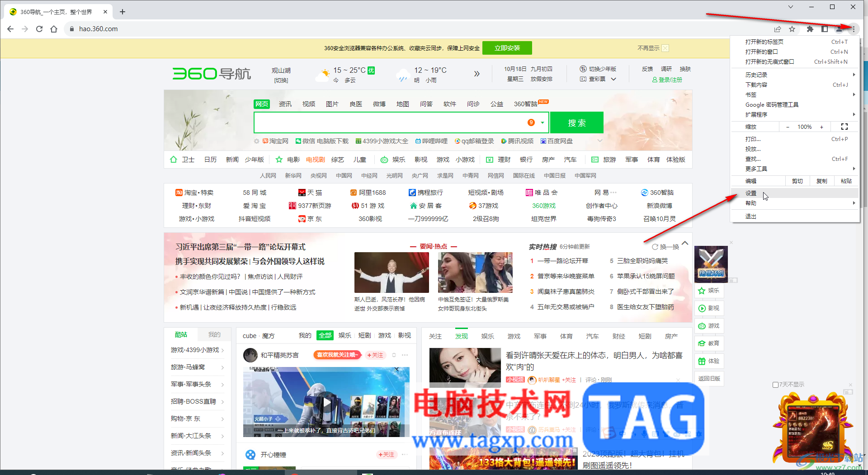868x475 pixels.
Task: Open the 娱乐 sidebar shortcut icon
Action: [x=702, y=291]
